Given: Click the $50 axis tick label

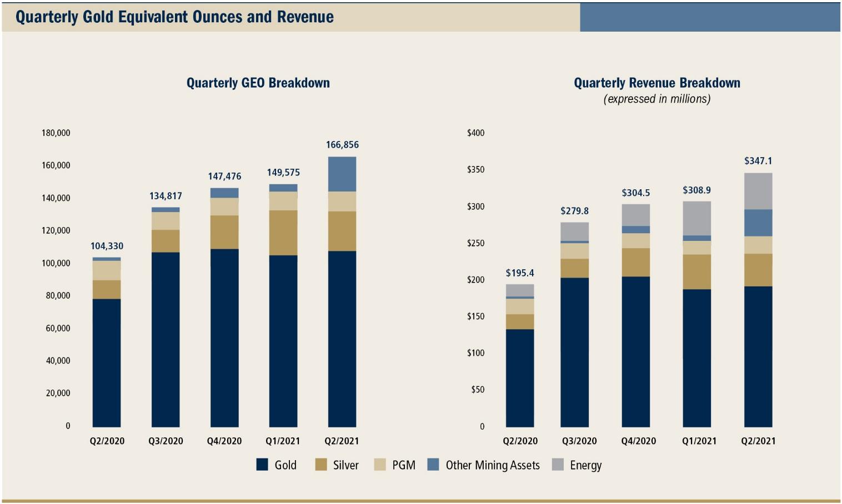Looking at the screenshot, I should point(478,390).
